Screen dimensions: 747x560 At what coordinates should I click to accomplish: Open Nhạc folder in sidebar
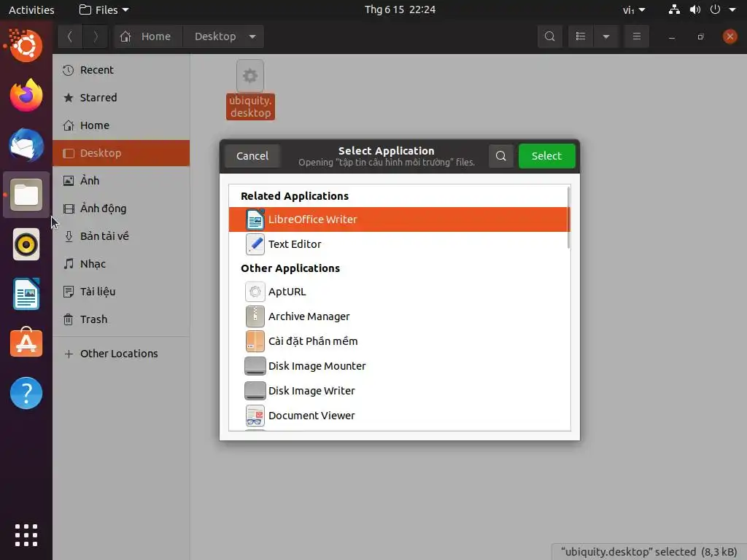click(x=121, y=264)
